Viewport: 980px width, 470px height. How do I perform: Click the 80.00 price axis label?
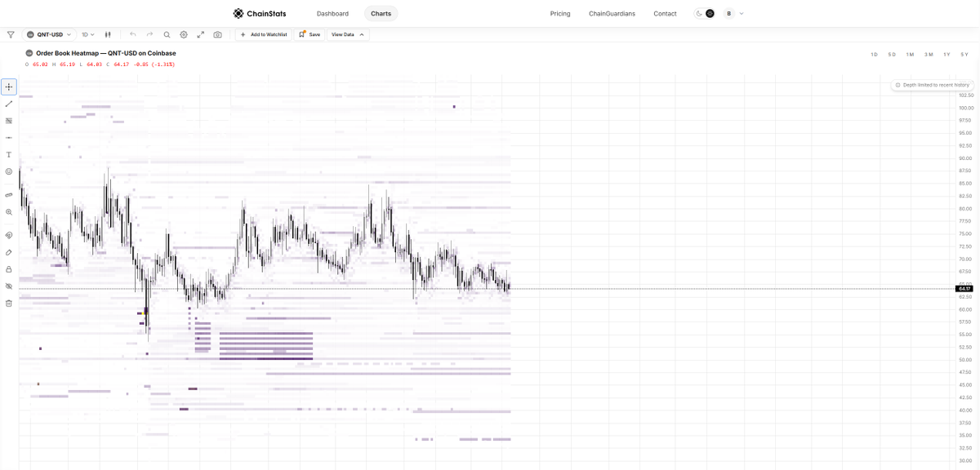click(x=965, y=209)
